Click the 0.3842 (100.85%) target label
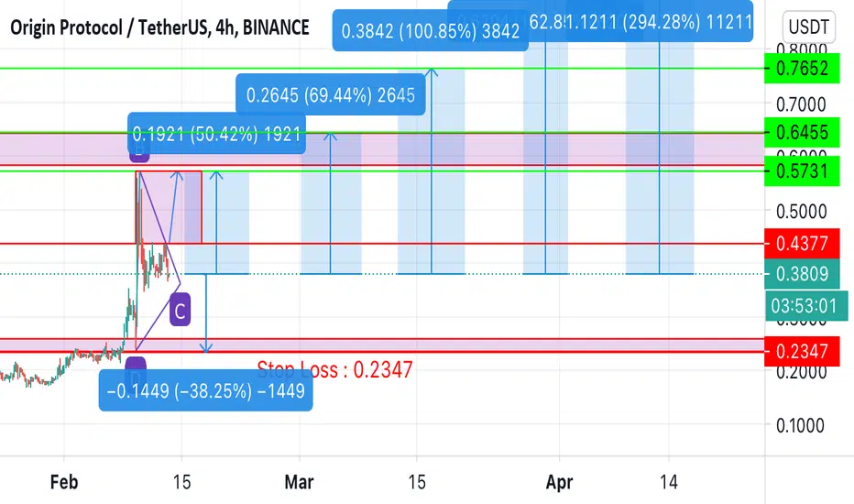This screenshot has width=854, height=504. (x=430, y=31)
